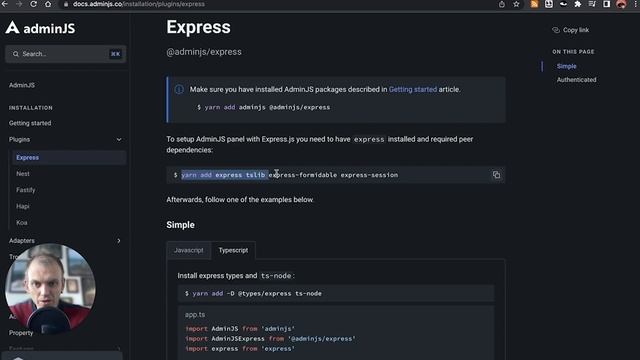Bookmark the page with star icon

point(516,4)
